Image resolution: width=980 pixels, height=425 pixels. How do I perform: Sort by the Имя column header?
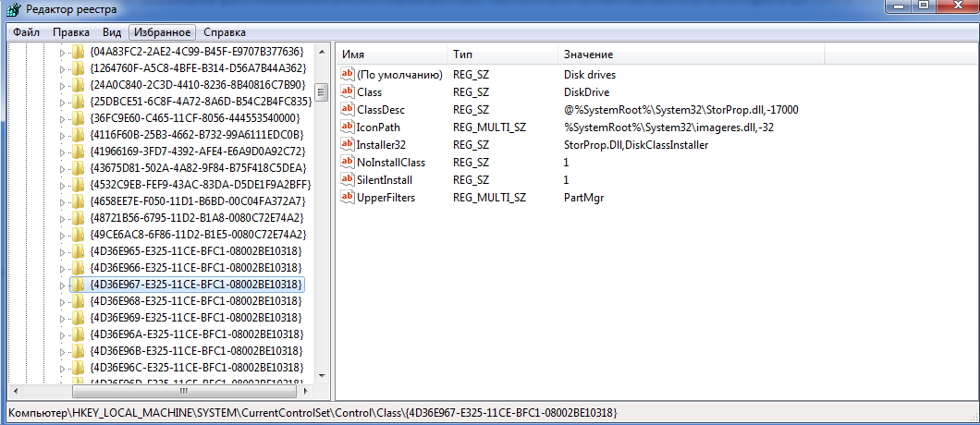[392, 54]
